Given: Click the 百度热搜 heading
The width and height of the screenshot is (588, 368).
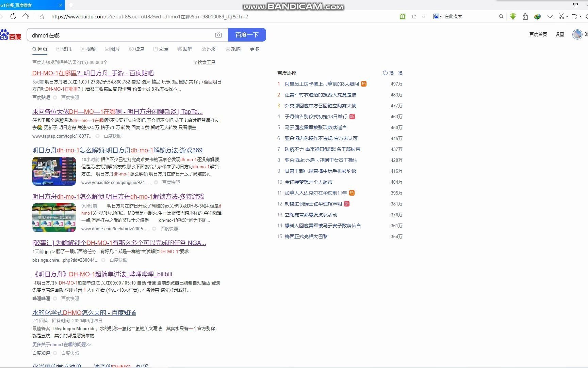Looking at the screenshot, I should [x=287, y=73].
